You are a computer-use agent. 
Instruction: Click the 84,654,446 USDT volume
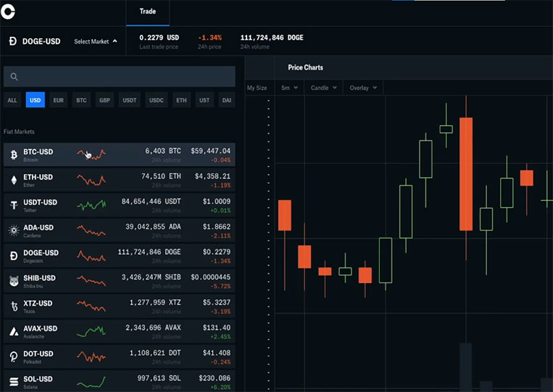(x=151, y=201)
